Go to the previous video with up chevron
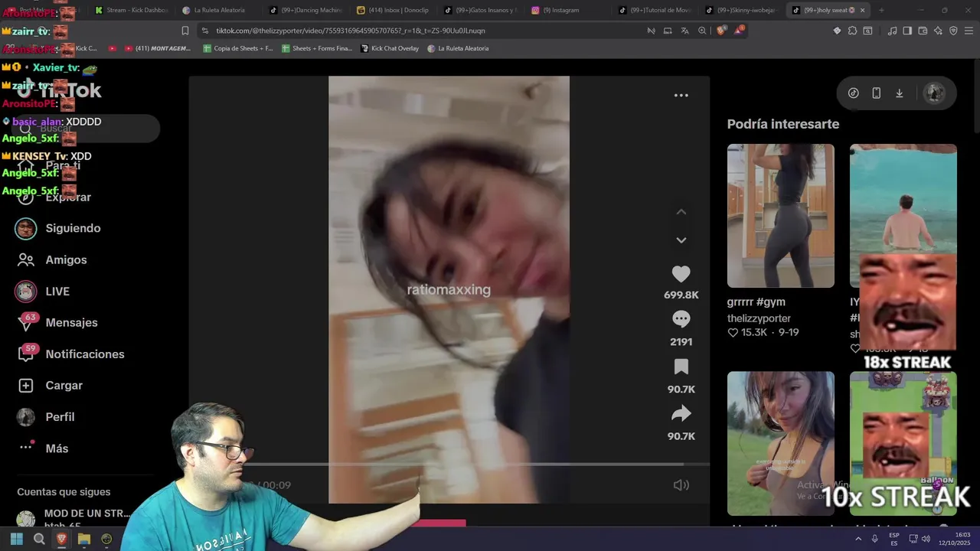The width and height of the screenshot is (980, 551). [681, 212]
